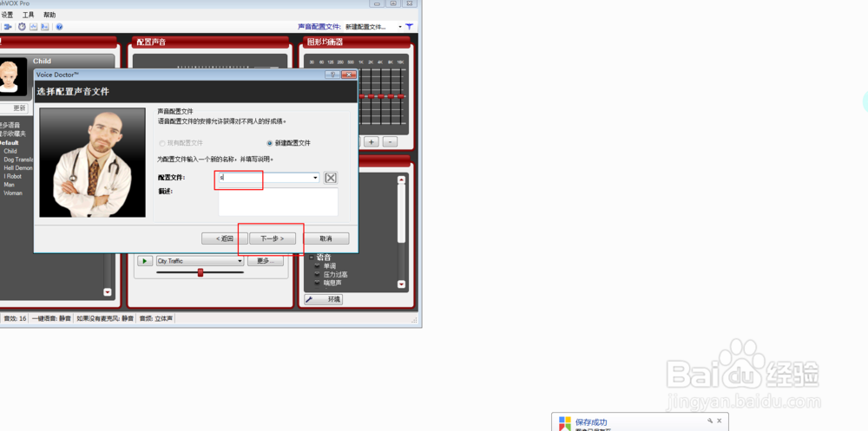The image size is (868, 431).
Task: Click the toolbar icon left of the help icon
Action: point(45,27)
